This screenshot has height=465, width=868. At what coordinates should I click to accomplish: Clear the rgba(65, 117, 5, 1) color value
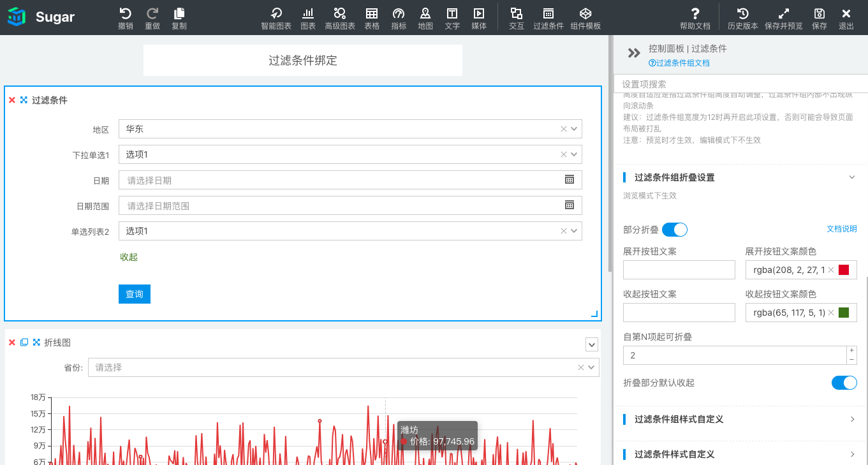(x=831, y=313)
